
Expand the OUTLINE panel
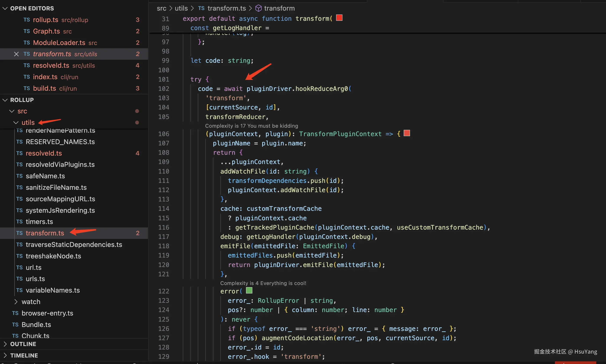click(5, 344)
